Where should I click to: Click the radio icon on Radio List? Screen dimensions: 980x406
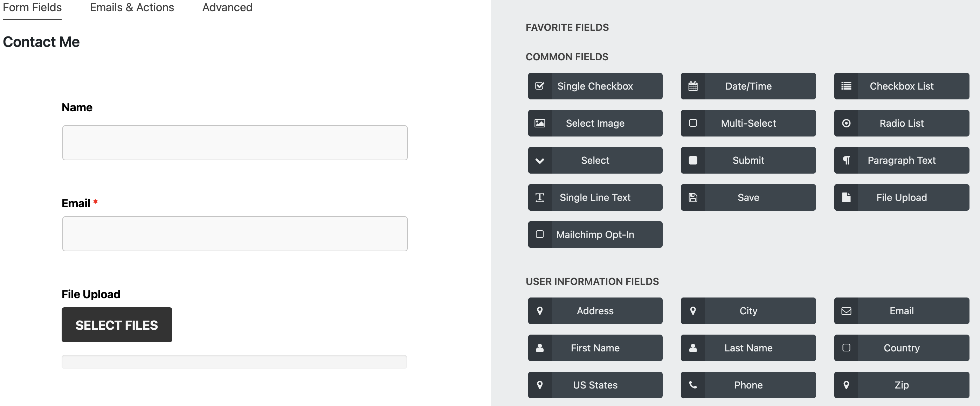point(846,123)
